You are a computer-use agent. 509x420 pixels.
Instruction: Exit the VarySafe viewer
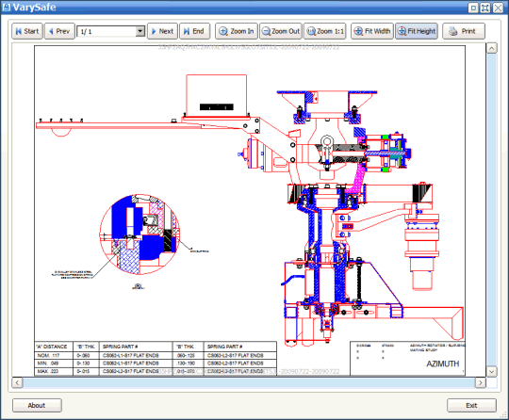point(471,406)
